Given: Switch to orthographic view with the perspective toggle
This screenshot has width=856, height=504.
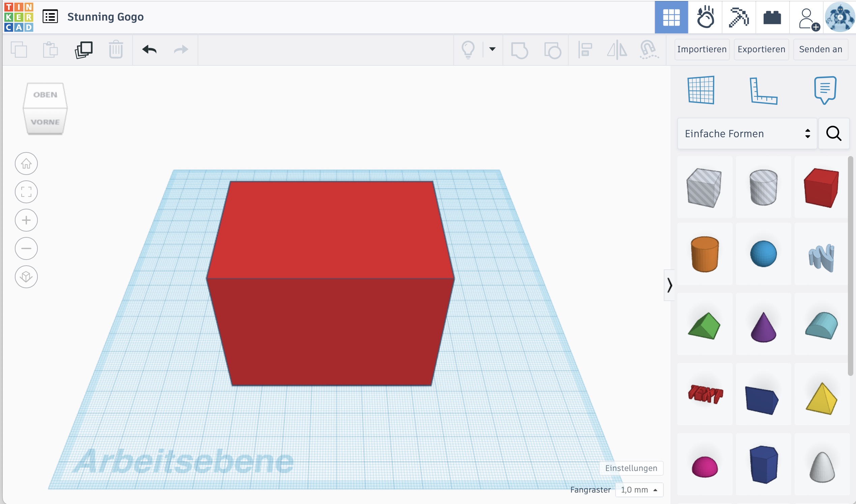Looking at the screenshot, I should coord(26,277).
